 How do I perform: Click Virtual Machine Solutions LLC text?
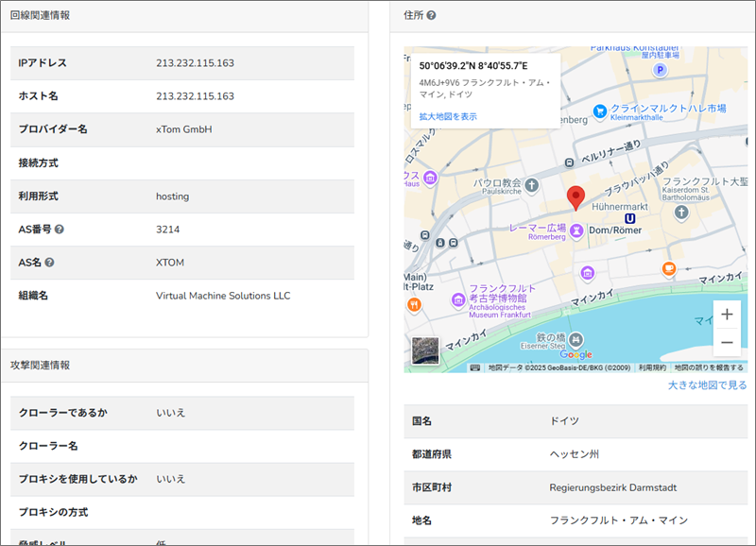pos(223,296)
